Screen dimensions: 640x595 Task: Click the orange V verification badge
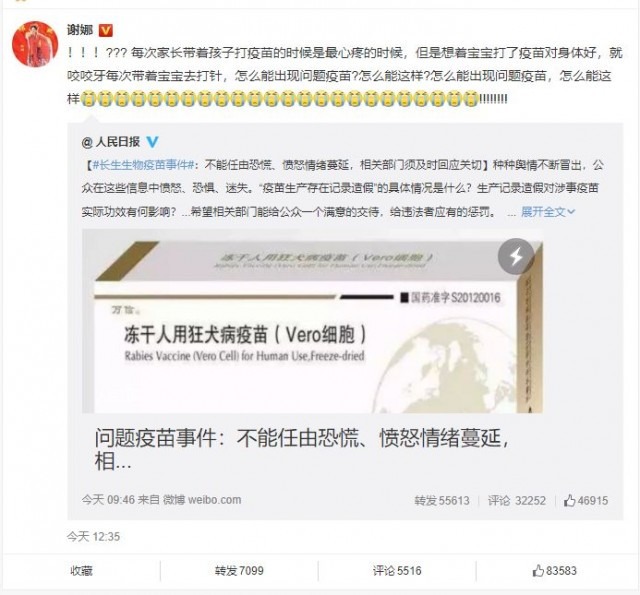pos(105,30)
